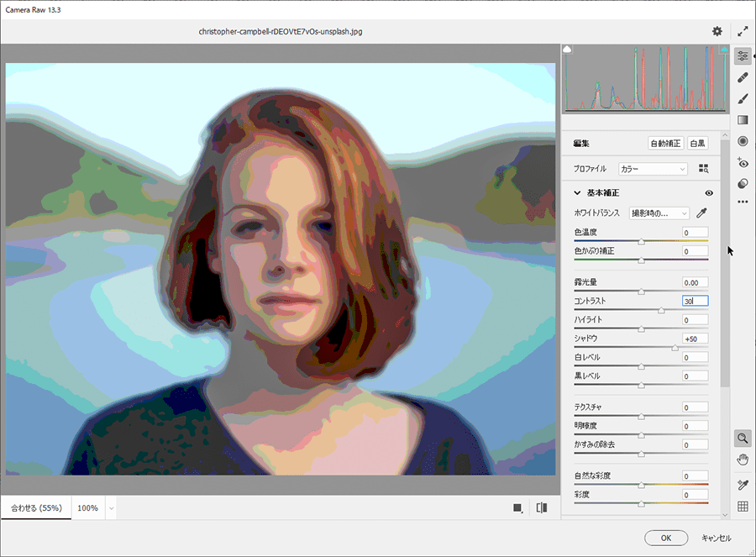This screenshot has width=756, height=557.
Task: Toggle 基本補正 panel visibility eye
Action: coord(709,193)
